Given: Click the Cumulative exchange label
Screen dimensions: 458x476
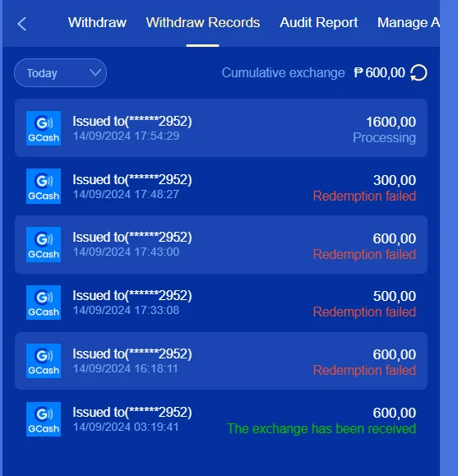Looking at the screenshot, I should coord(283,73).
